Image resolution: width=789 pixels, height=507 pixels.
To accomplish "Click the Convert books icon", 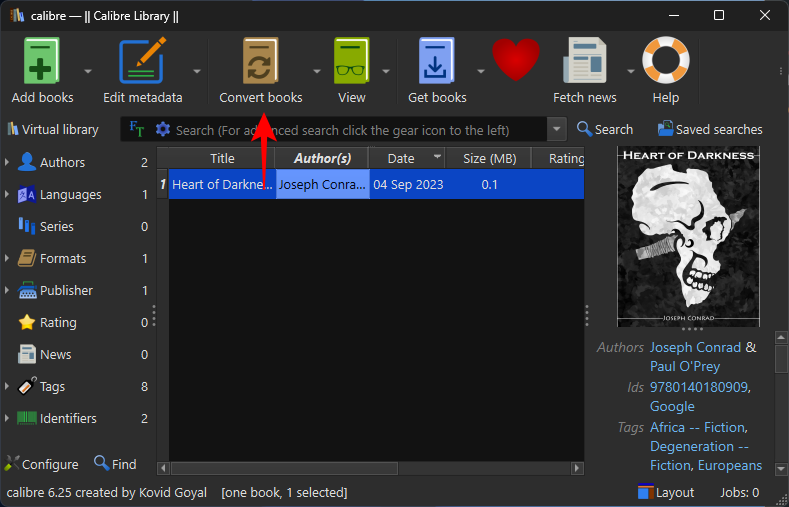I will click(261, 60).
